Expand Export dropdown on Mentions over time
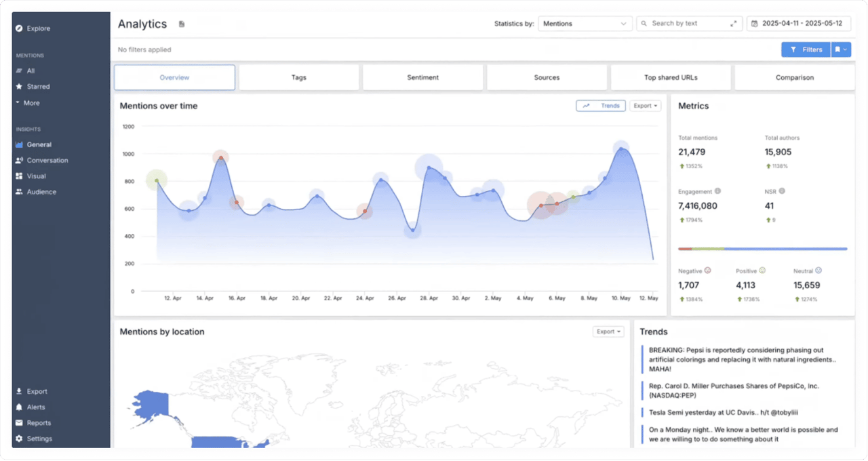The image size is (868, 461). point(645,106)
